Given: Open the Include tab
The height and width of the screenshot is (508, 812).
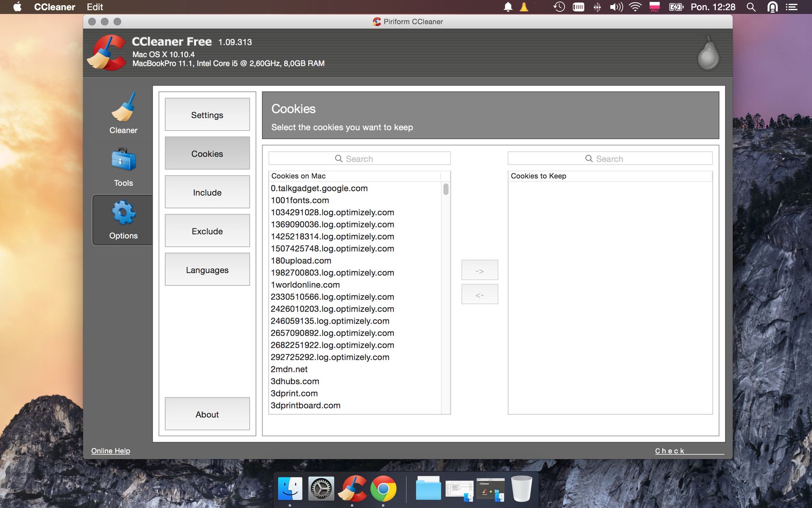Looking at the screenshot, I should [x=207, y=192].
